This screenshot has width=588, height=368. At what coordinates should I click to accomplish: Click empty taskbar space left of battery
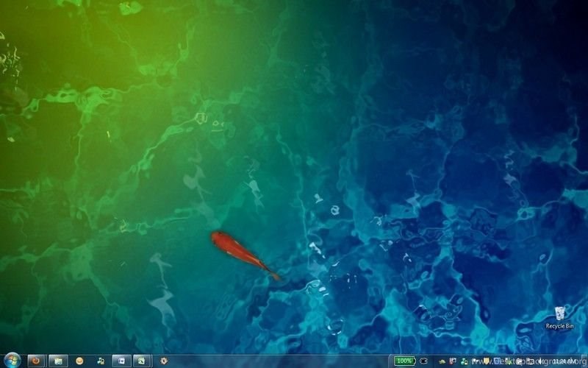coord(294,361)
